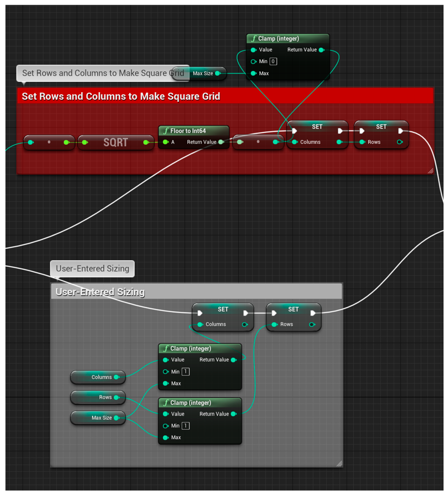This screenshot has width=448, height=496.
Task: Click input exec pin of gray-area Columns SET node
Action: point(200,313)
